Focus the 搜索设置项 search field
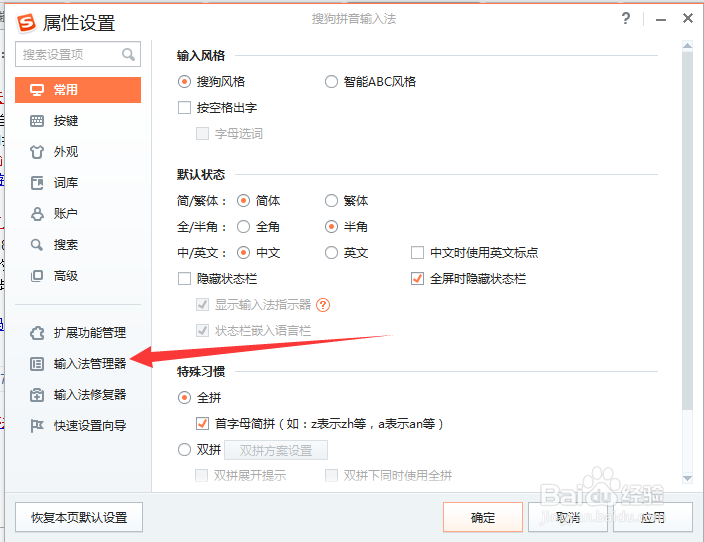The width and height of the screenshot is (704, 542). coord(78,54)
